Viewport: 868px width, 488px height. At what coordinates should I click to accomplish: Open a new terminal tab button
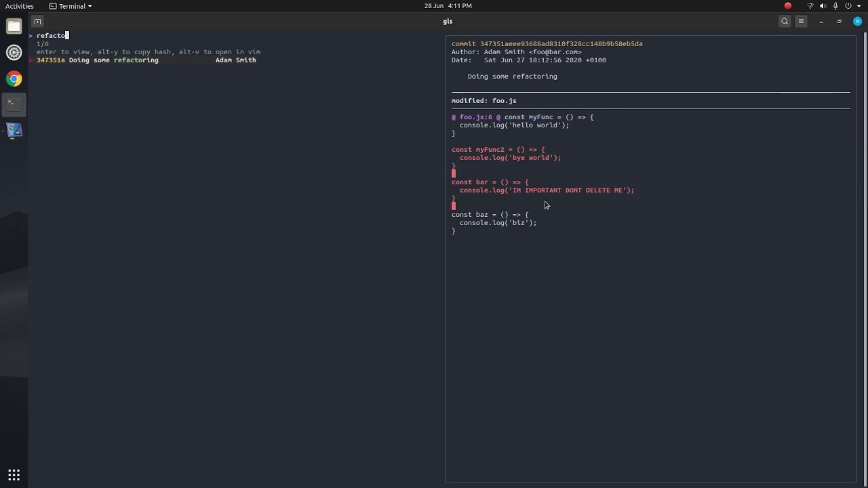coord(37,22)
